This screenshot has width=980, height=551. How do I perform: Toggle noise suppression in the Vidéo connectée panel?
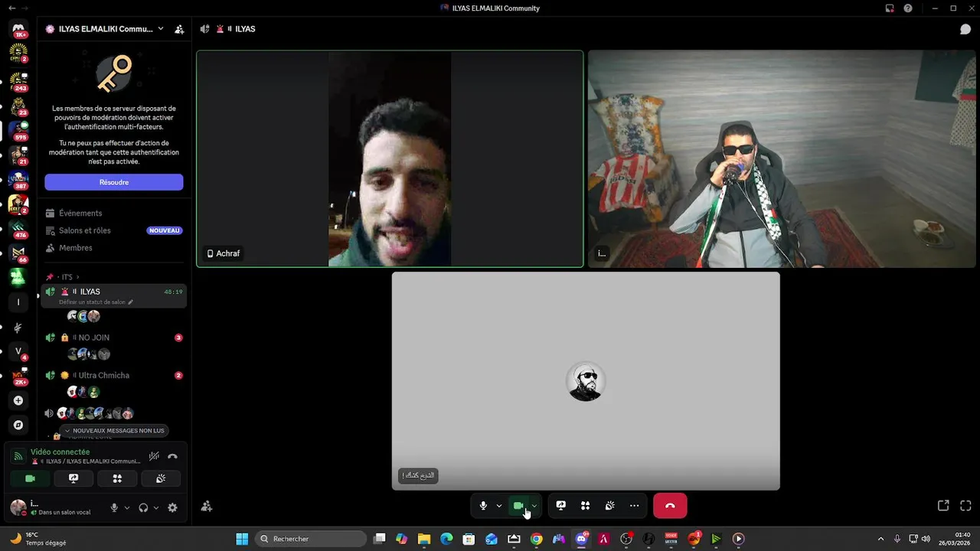(154, 456)
